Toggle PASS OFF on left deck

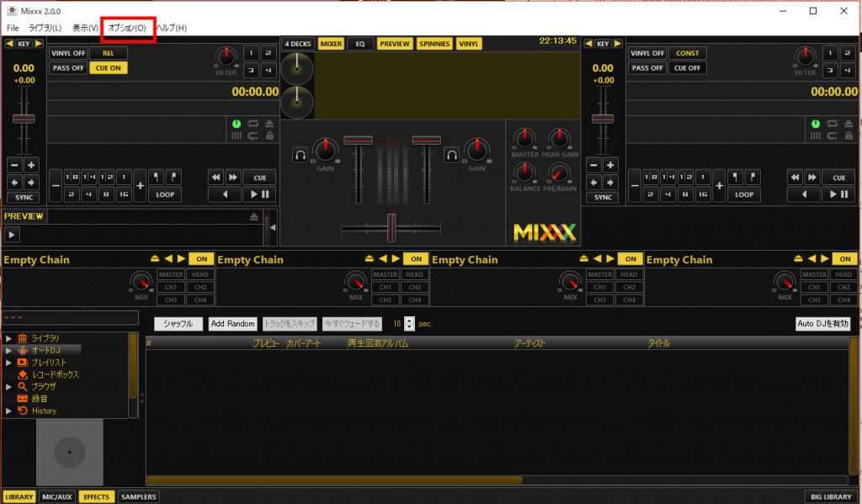68,67
